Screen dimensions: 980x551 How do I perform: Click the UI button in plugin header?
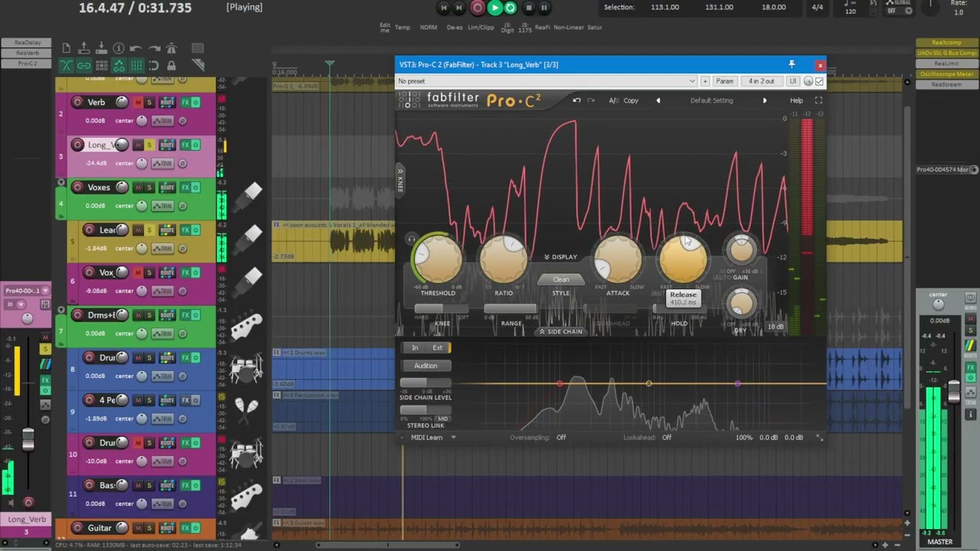point(792,81)
